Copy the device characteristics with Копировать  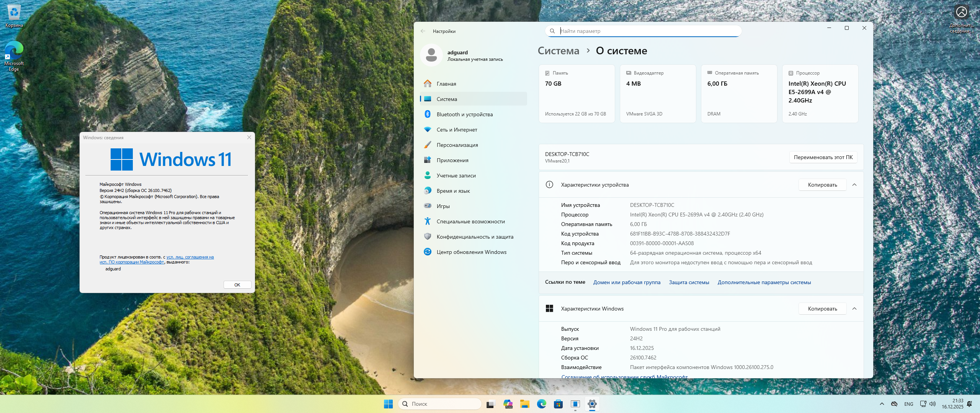tap(822, 185)
